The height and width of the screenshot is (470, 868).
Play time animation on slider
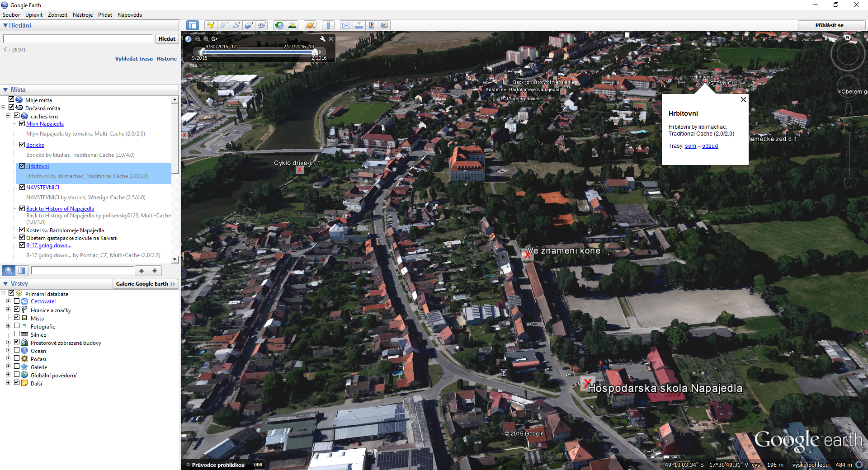click(x=214, y=39)
